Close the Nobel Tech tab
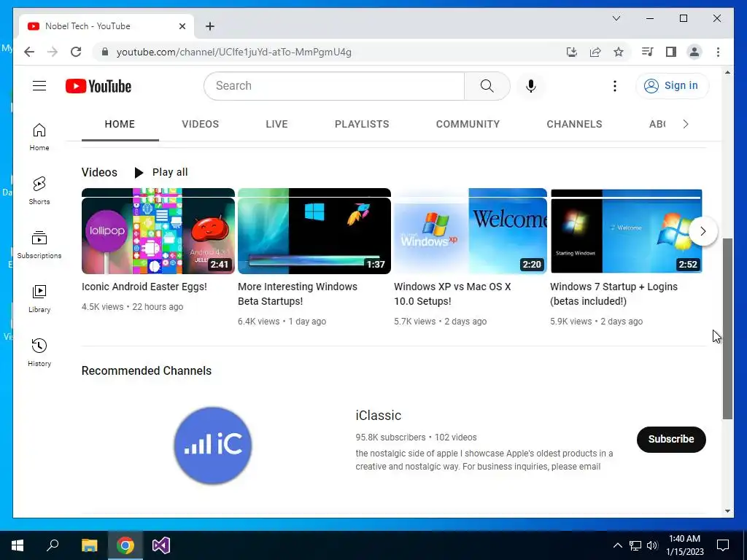Image resolution: width=747 pixels, height=560 pixels. tap(182, 26)
